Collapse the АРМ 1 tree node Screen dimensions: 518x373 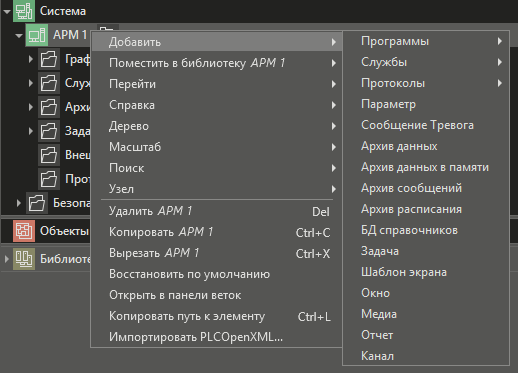(x=19, y=36)
